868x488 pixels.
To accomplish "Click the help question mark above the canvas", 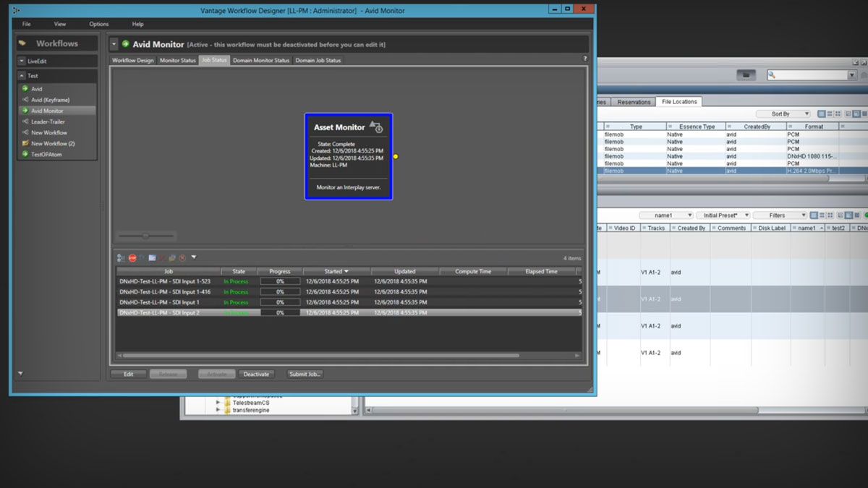I will (584, 59).
